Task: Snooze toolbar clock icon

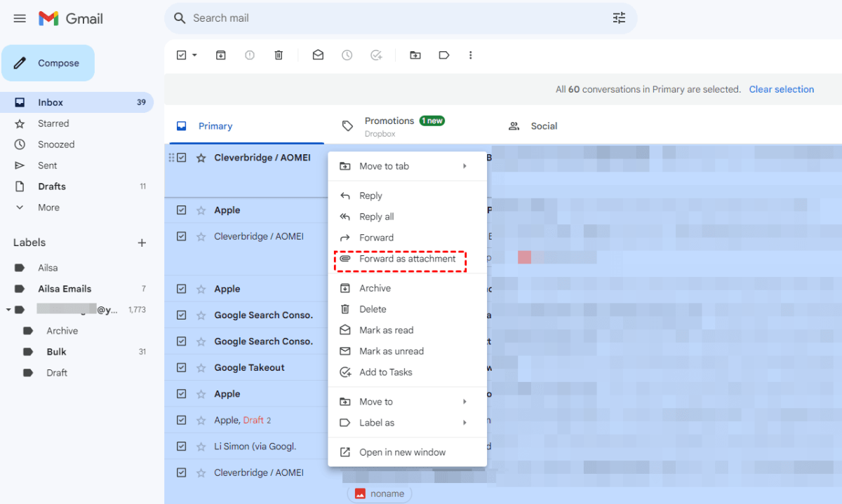Action: click(x=347, y=55)
